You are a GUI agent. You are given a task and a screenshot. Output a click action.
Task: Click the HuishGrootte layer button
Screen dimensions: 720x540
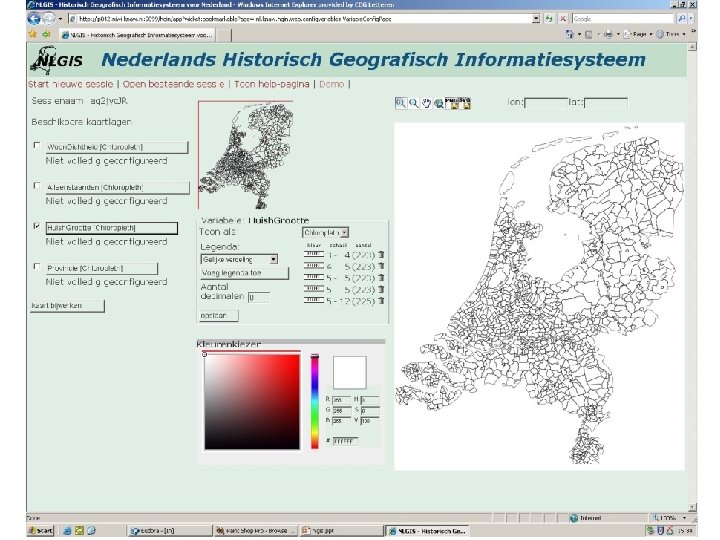point(112,228)
